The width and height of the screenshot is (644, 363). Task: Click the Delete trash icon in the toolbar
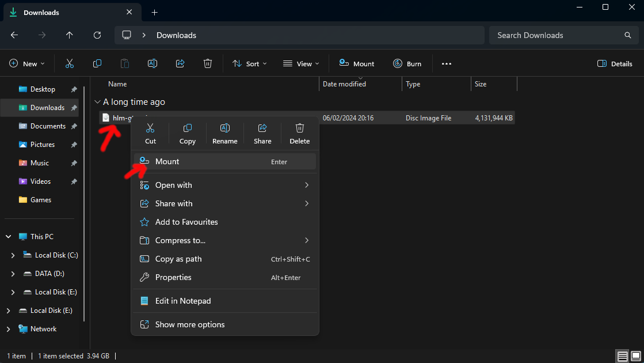(208, 64)
